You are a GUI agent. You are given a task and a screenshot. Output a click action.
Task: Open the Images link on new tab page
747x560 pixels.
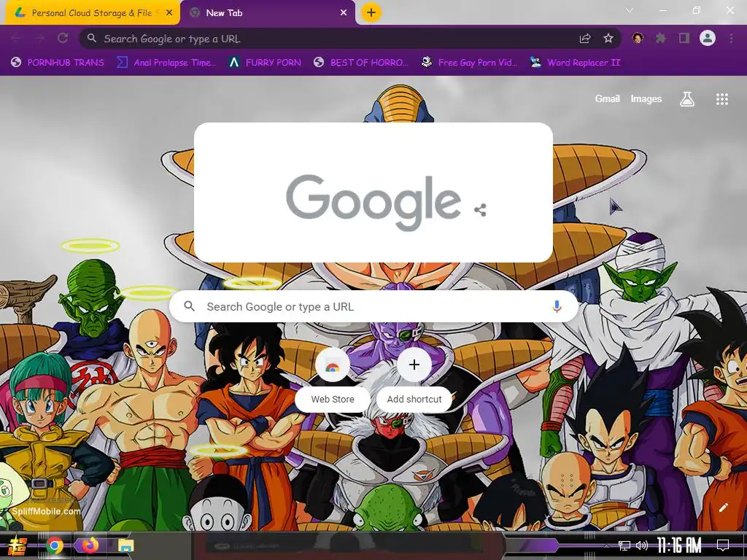[646, 99]
